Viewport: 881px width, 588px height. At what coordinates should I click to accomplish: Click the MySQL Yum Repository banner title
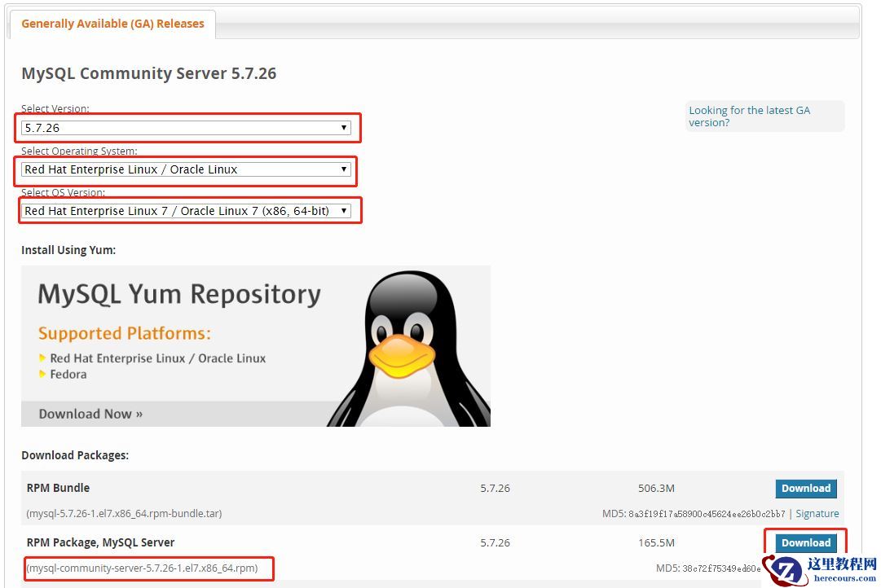[x=179, y=294]
